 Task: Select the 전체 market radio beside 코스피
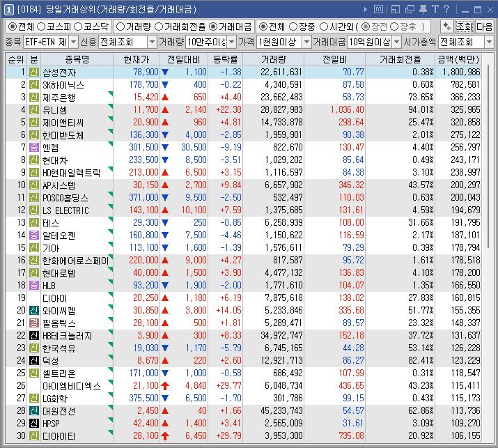[x=12, y=26]
